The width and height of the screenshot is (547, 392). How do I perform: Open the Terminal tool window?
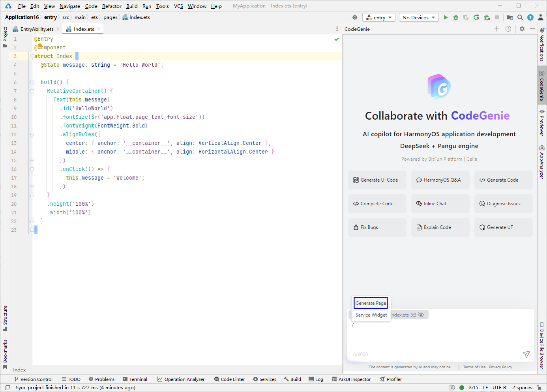135,379
